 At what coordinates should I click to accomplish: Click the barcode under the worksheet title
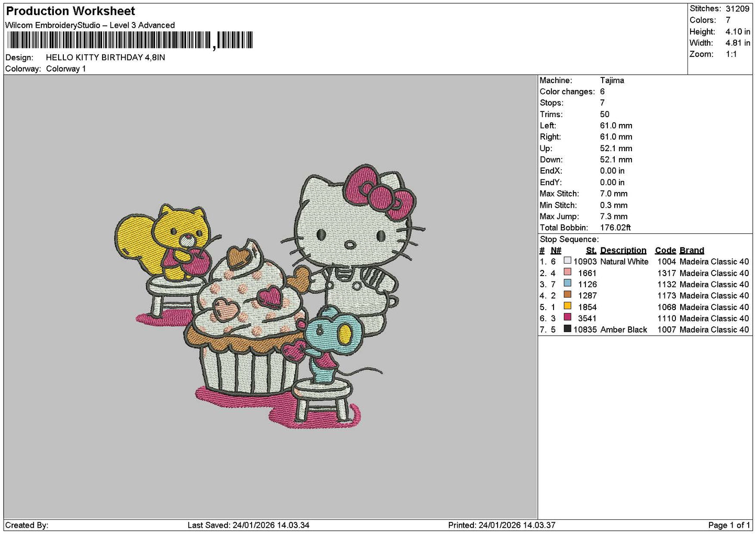pyautogui.click(x=130, y=40)
